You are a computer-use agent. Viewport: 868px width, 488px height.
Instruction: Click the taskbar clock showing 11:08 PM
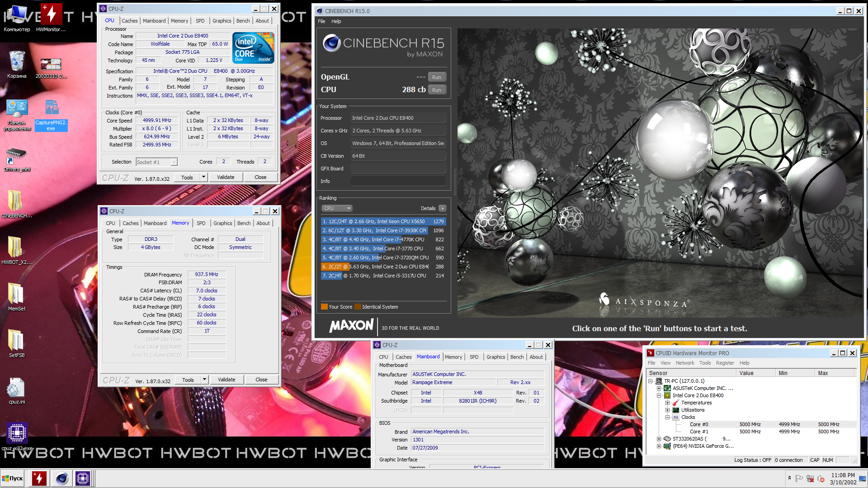coord(843,479)
